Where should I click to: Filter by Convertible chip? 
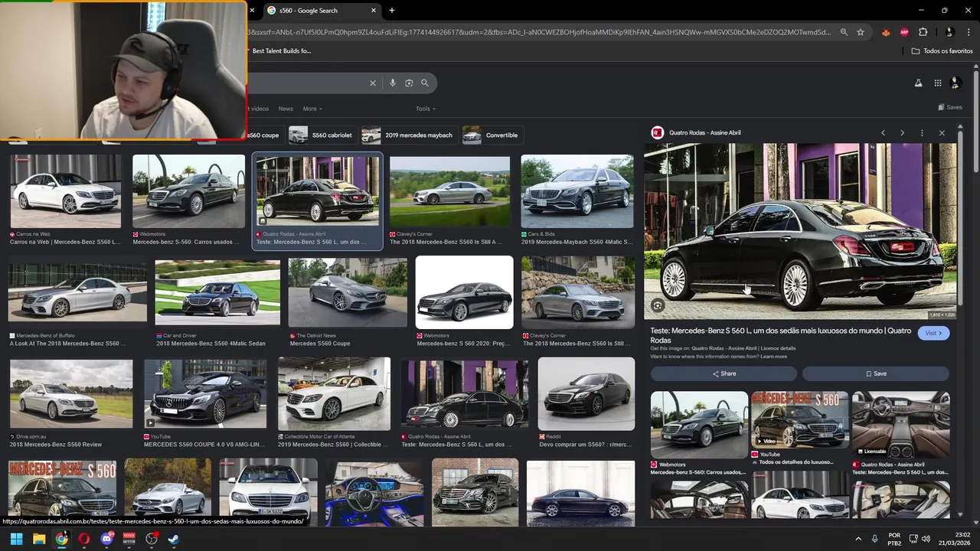point(493,135)
